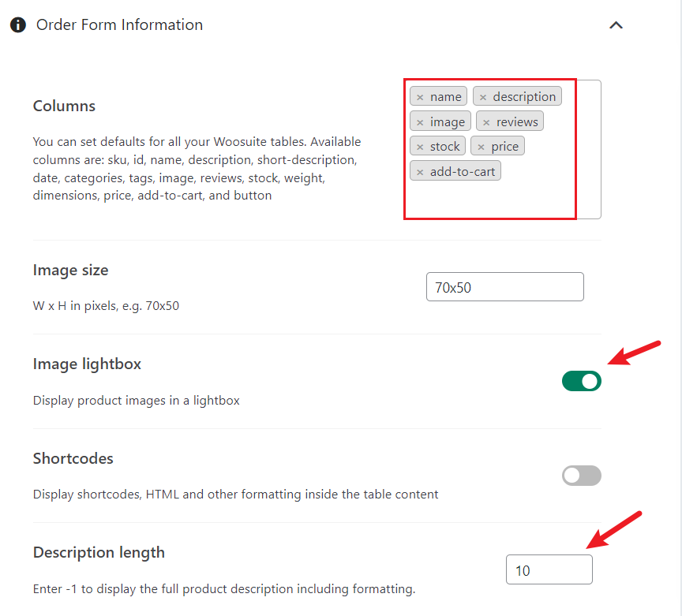Click the info icon beside Order Form Information
Viewport: 682px width, 616px height.
point(18,24)
